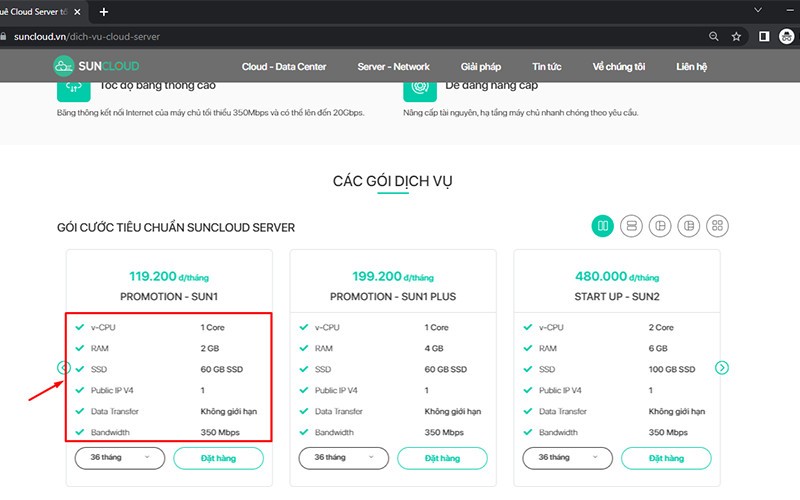Select the fifth grid package icon
The width and height of the screenshot is (800, 500).
pos(717,226)
